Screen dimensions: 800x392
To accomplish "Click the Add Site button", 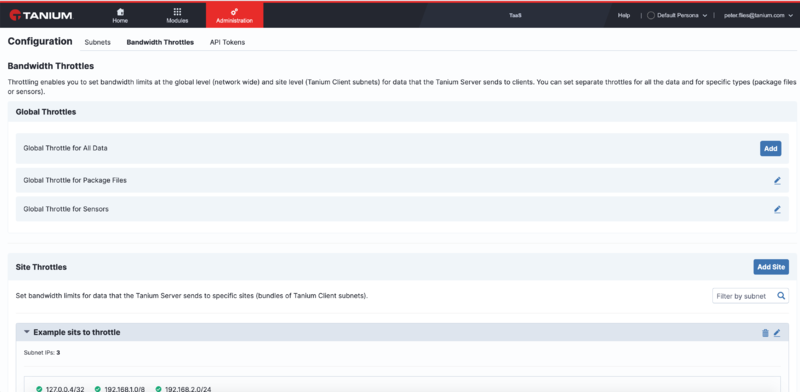I will click(x=771, y=267).
